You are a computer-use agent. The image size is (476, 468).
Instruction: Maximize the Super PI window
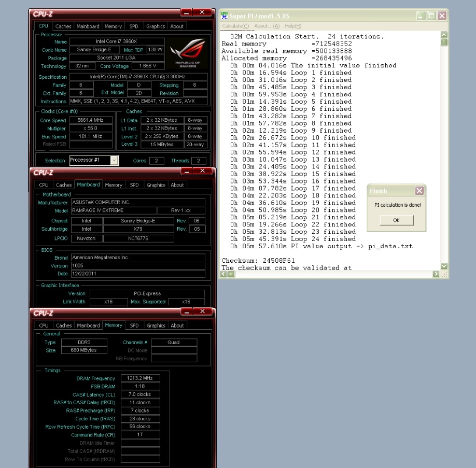tap(431, 16)
